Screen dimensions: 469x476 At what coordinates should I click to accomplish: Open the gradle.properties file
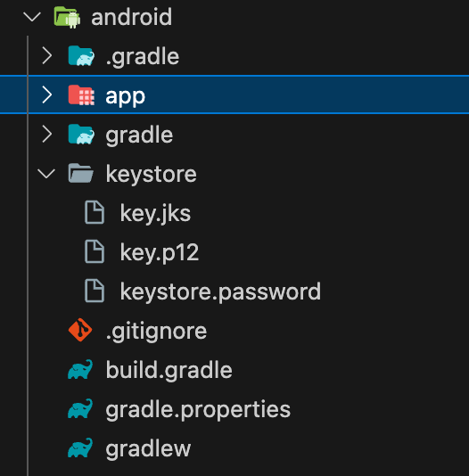[198, 410]
